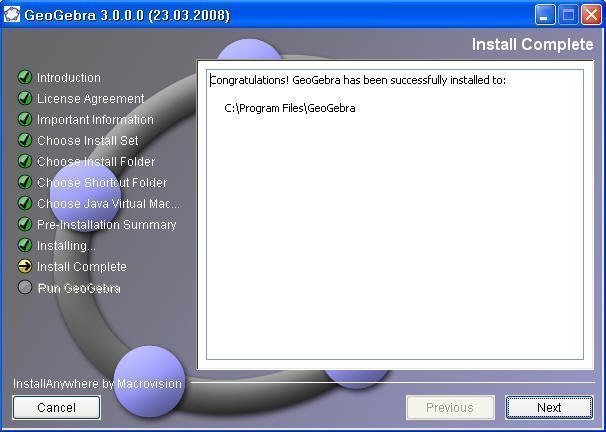Click the C:\Program Files\GeoGebra path text
This screenshot has height=432, width=606.
pyautogui.click(x=290, y=108)
